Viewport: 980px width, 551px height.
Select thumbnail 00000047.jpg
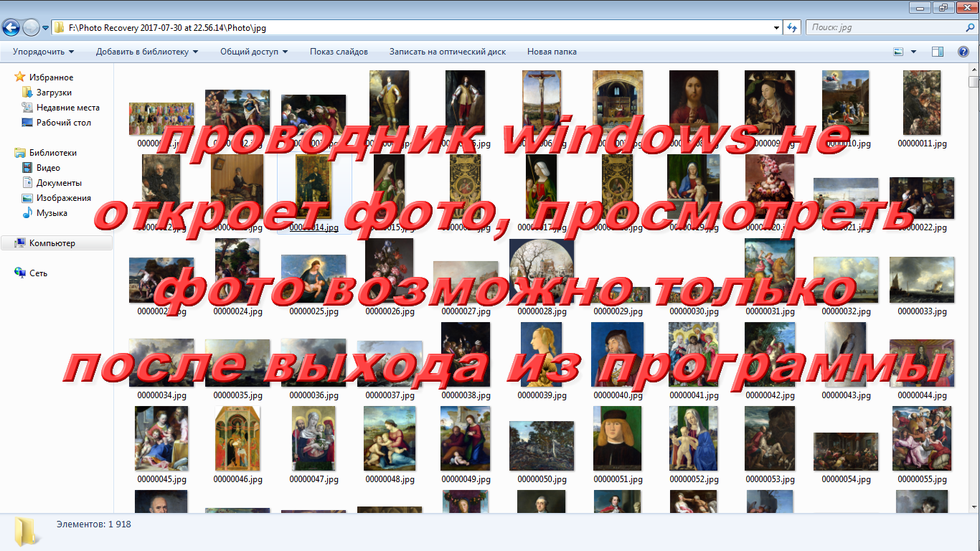[314, 438]
